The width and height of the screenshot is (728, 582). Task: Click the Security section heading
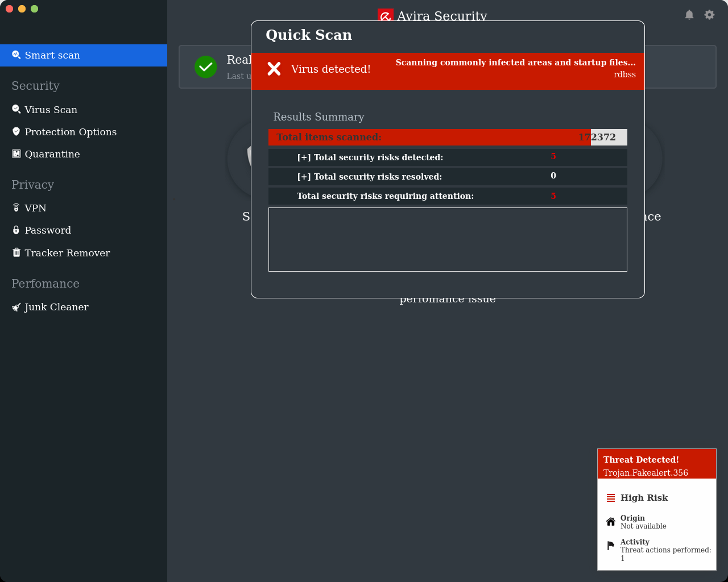point(35,86)
